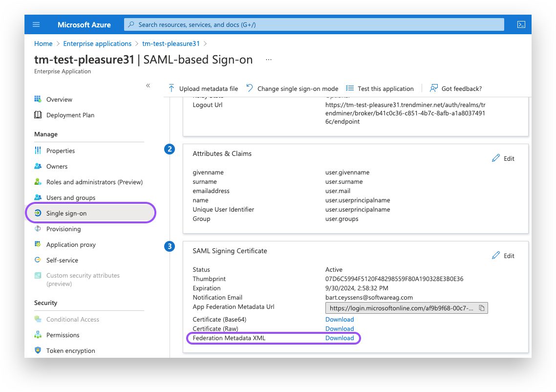Edit the Attributes & Claims section
The height and width of the screenshot is (392, 556).
[x=503, y=158]
